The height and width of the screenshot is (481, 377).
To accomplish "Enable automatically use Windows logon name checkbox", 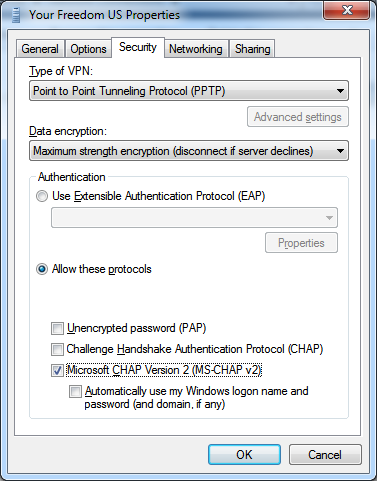I will tap(75, 391).
